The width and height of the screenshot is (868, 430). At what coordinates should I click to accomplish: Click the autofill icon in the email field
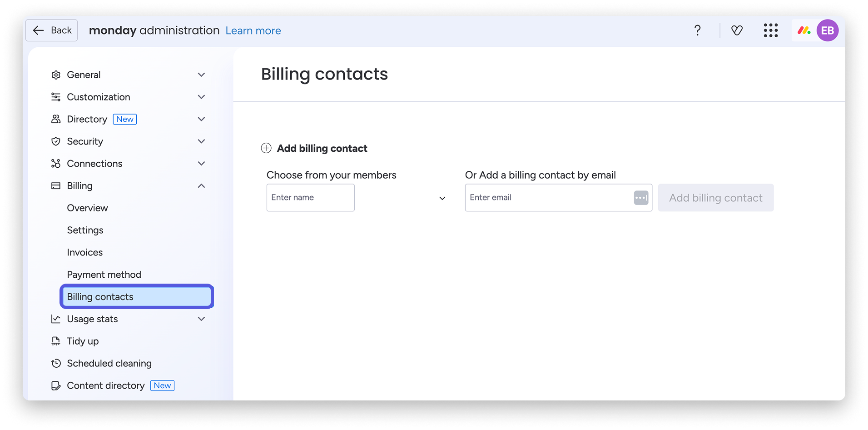(641, 198)
